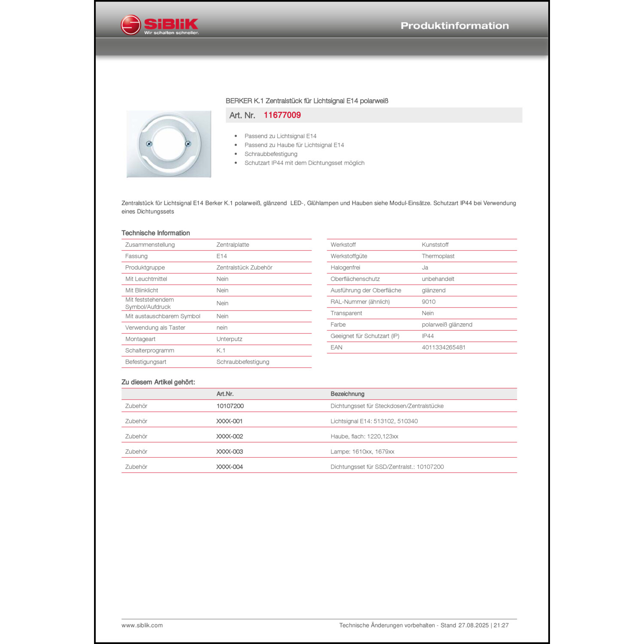The height and width of the screenshot is (644, 644).
Task: Click the EAN value 4011334265481
Action: click(444, 348)
